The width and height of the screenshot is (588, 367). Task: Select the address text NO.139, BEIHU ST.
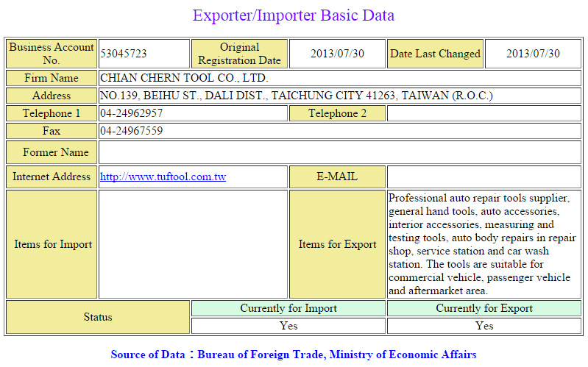click(150, 96)
